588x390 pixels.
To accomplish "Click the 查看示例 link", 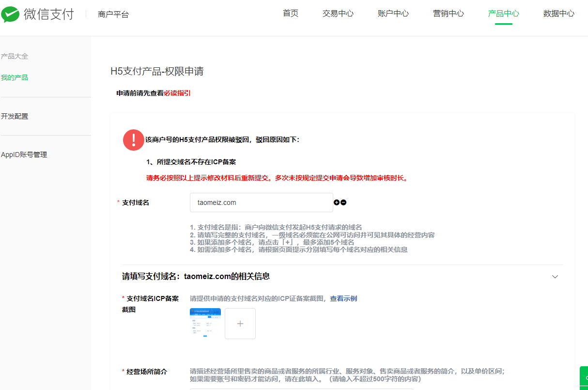I will [343, 298].
